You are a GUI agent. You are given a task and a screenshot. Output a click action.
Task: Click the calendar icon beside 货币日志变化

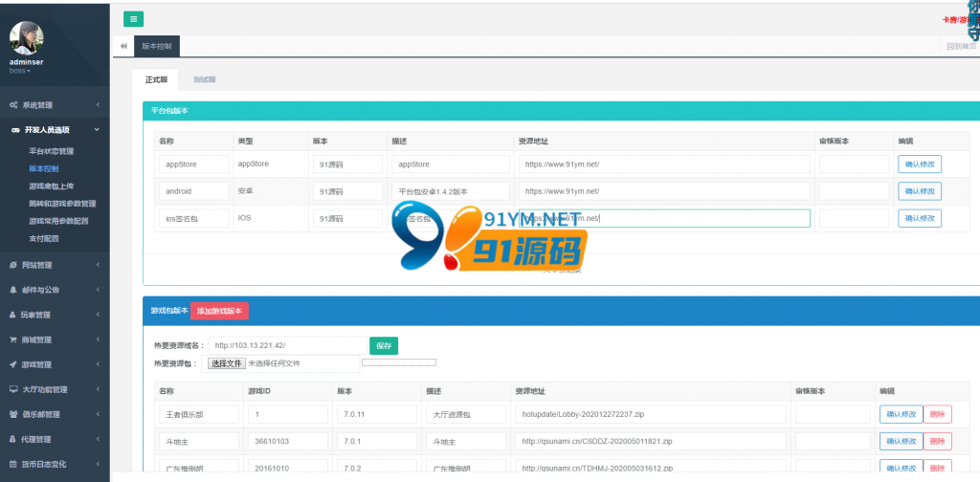(13, 464)
